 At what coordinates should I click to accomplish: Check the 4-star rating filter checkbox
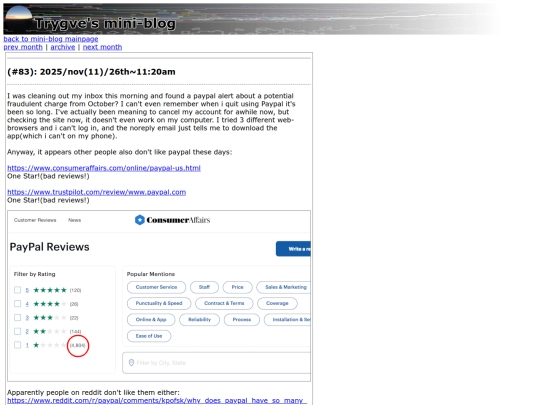[x=18, y=304]
